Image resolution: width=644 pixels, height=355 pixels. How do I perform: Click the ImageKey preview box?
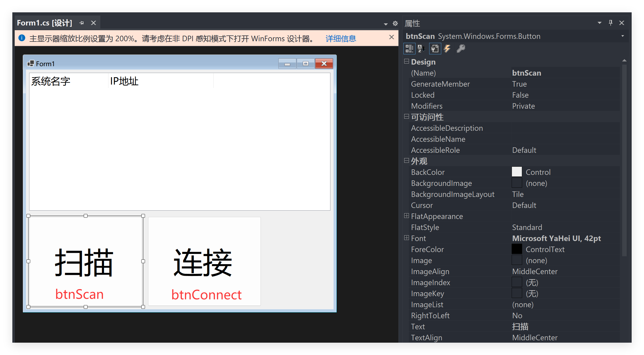(x=517, y=293)
